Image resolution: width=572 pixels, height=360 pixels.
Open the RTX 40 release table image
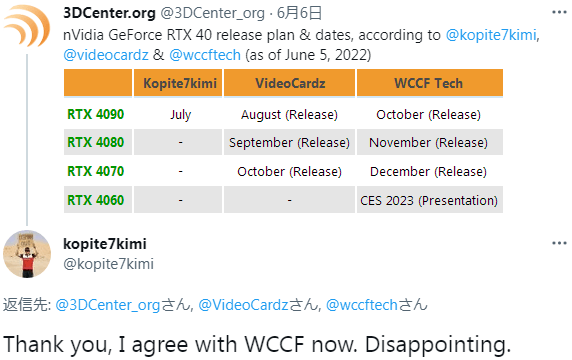coord(283,141)
